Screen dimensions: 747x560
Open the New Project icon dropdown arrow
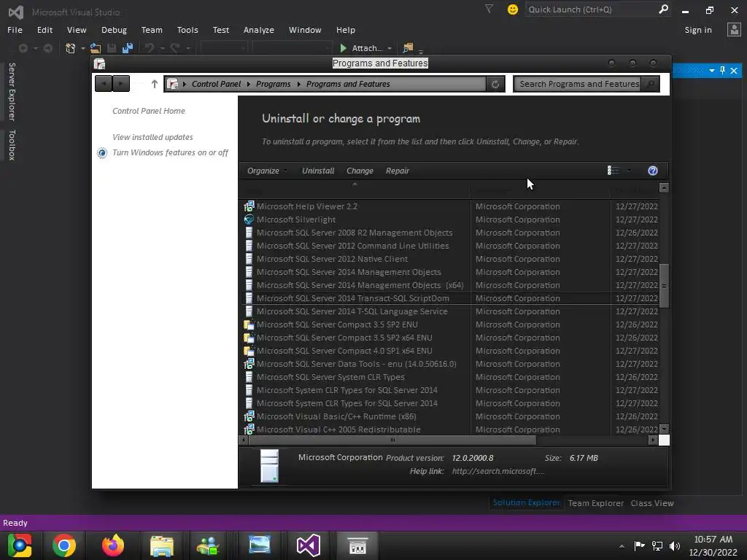(x=83, y=49)
